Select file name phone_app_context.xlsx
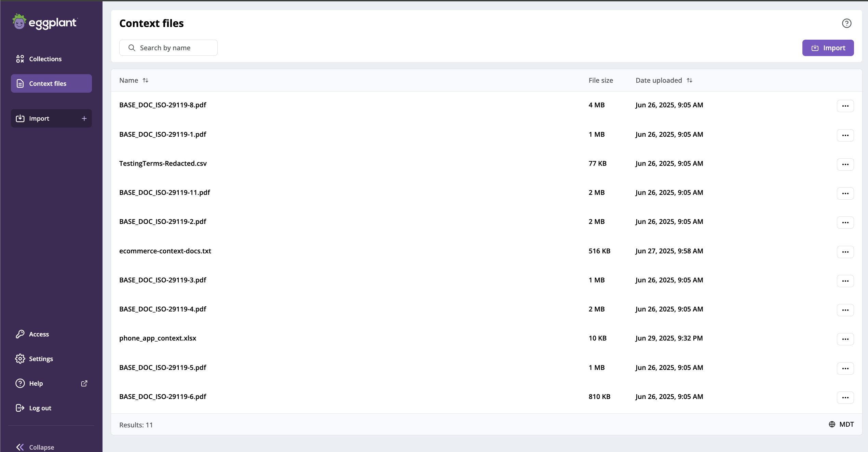 click(158, 338)
